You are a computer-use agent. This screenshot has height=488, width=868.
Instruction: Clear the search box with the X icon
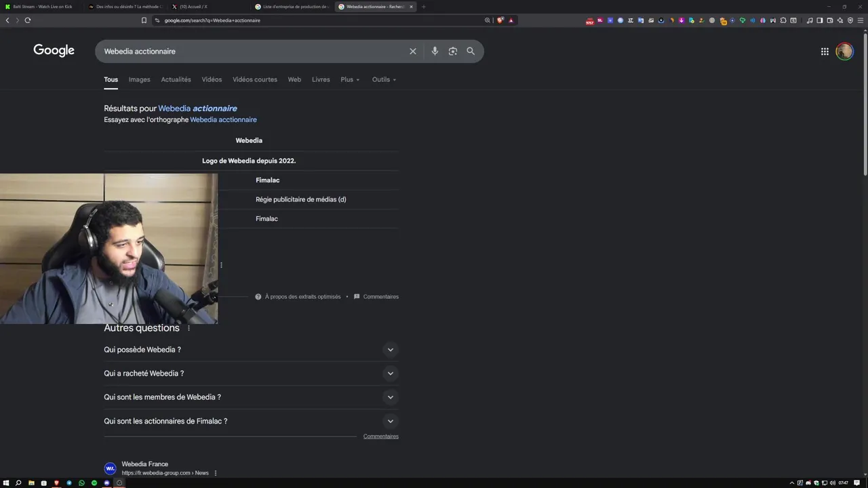[x=412, y=52]
